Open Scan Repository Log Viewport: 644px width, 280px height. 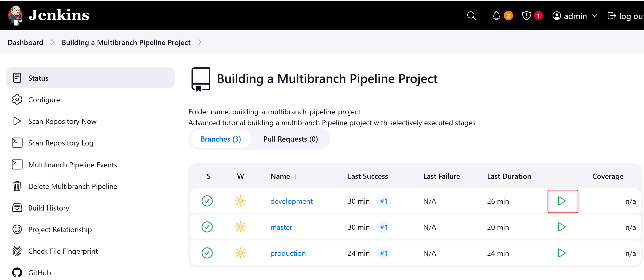(90, 143)
